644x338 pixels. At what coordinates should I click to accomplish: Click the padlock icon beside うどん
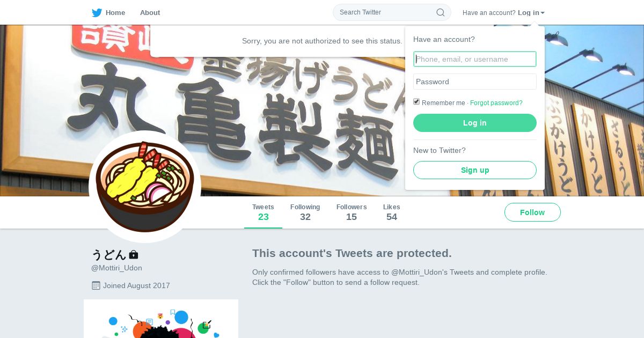pos(134,254)
